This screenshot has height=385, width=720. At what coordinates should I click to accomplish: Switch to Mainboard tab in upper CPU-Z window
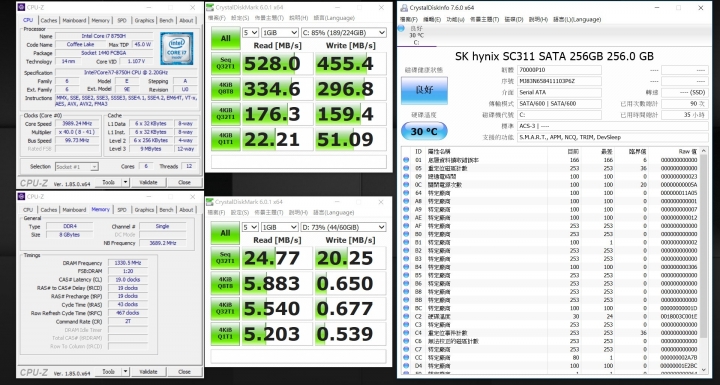coord(74,21)
